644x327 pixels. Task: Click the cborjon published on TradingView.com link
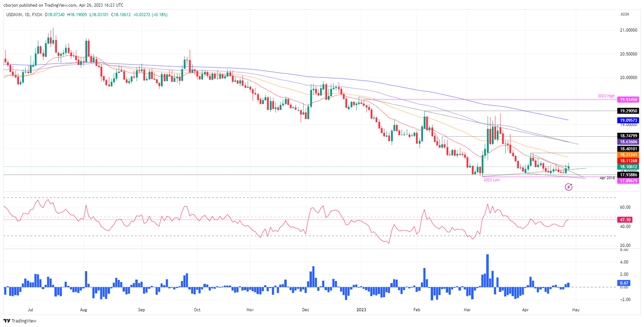[63, 5]
